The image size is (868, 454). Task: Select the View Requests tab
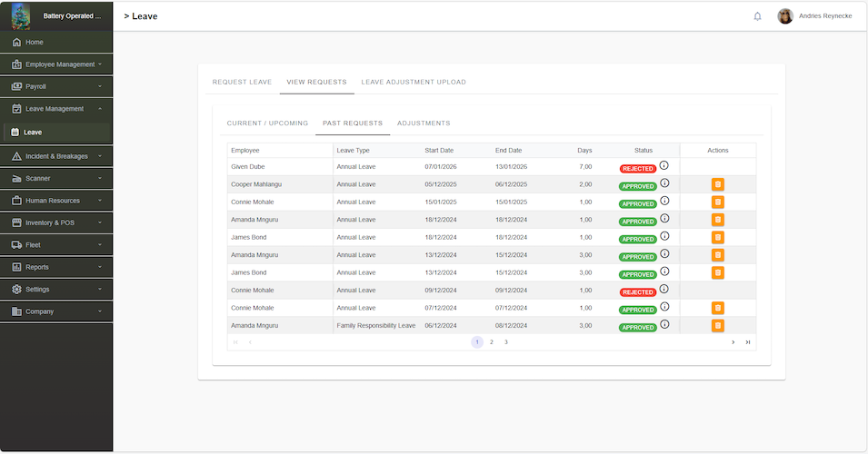pyautogui.click(x=316, y=82)
